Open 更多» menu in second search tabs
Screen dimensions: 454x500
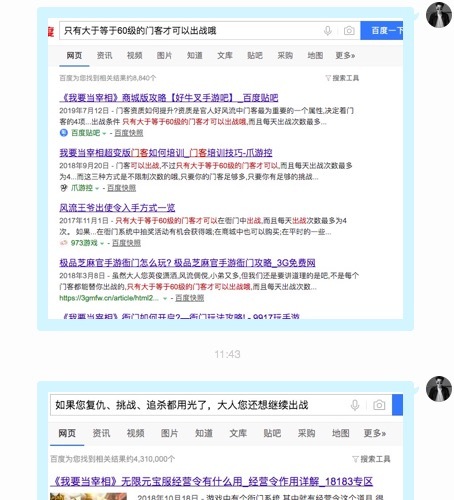tap(375, 433)
